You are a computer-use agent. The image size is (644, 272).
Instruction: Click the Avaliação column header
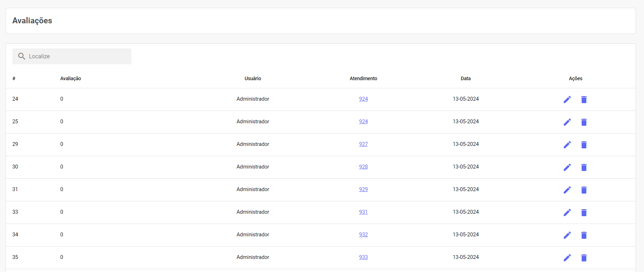tap(71, 78)
